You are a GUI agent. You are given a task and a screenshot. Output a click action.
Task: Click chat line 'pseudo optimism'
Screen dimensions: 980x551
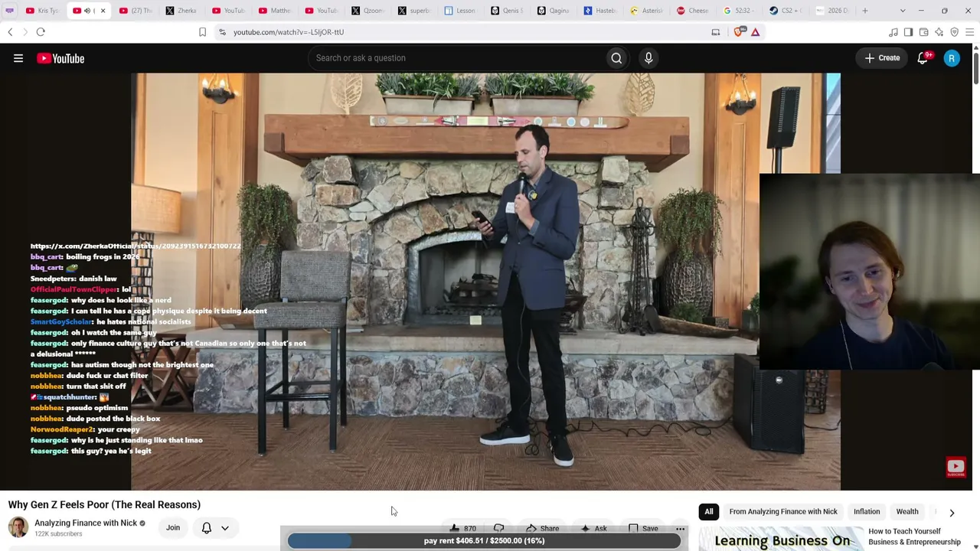pos(79,409)
